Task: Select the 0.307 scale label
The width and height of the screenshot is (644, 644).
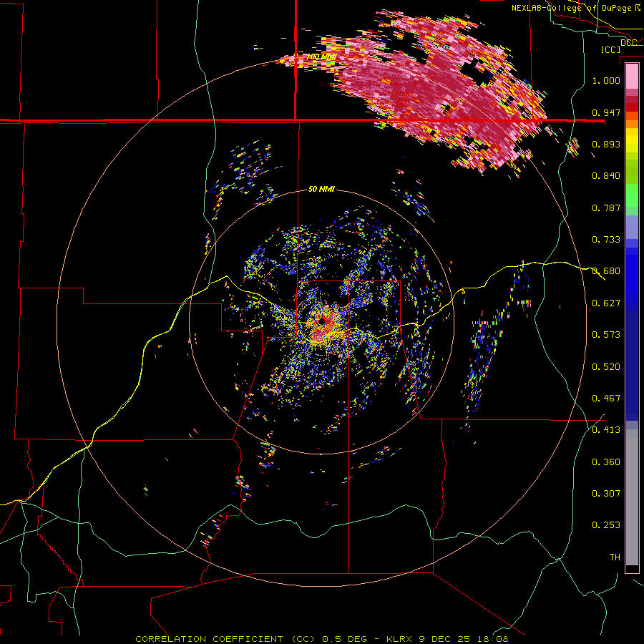Action: (x=606, y=494)
